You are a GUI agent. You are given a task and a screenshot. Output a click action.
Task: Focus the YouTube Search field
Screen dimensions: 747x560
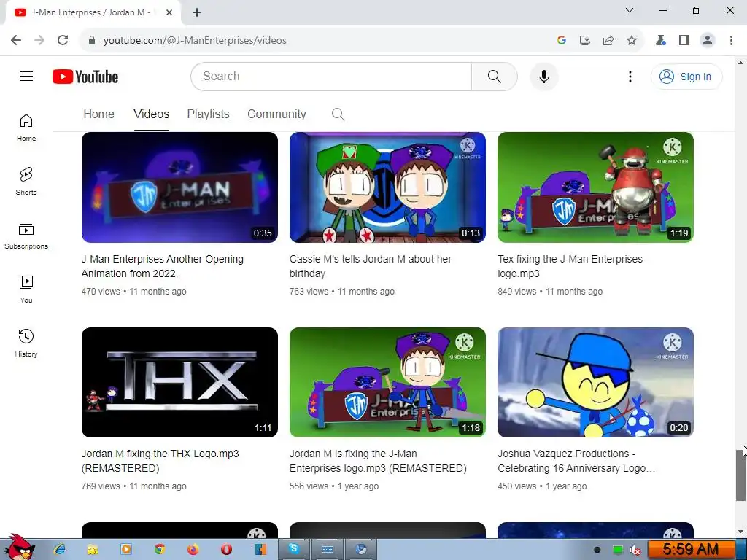click(x=331, y=76)
